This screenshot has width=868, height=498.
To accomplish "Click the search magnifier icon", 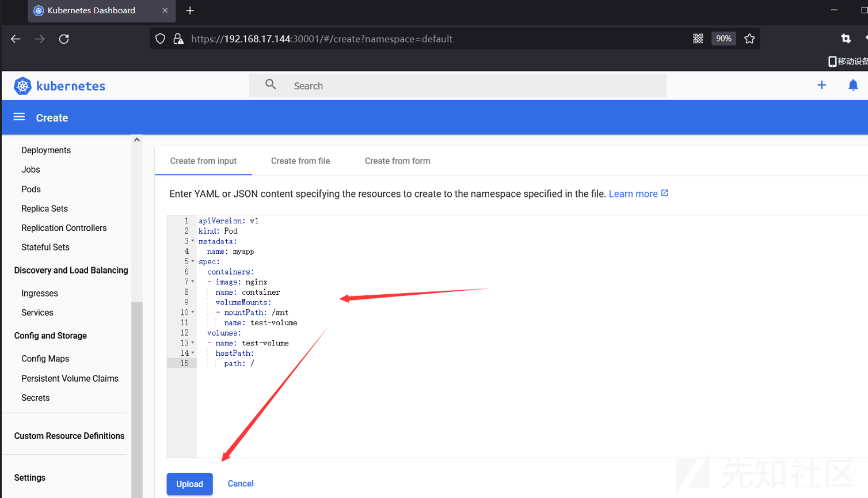I will 271,85.
